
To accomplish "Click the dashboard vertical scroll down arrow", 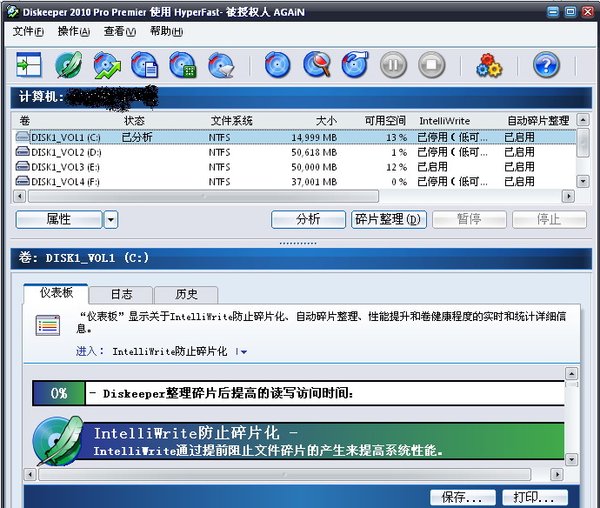I will point(571,459).
